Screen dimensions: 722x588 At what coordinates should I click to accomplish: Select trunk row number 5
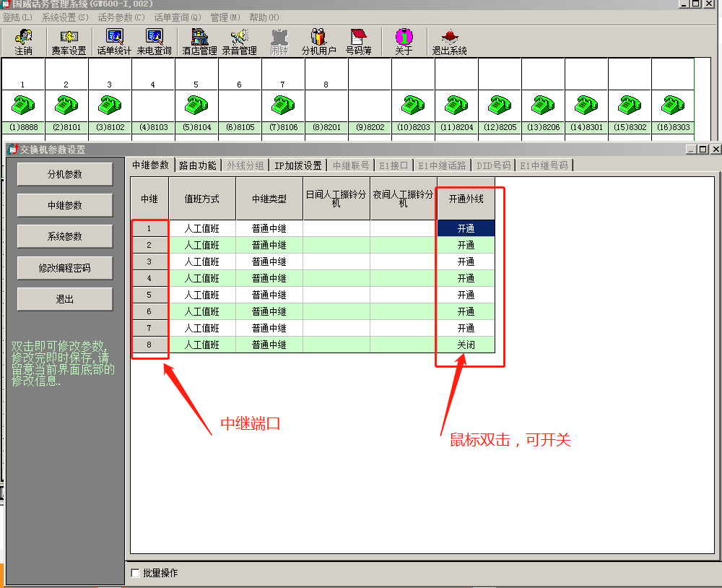pyautogui.click(x=149, y=295)
